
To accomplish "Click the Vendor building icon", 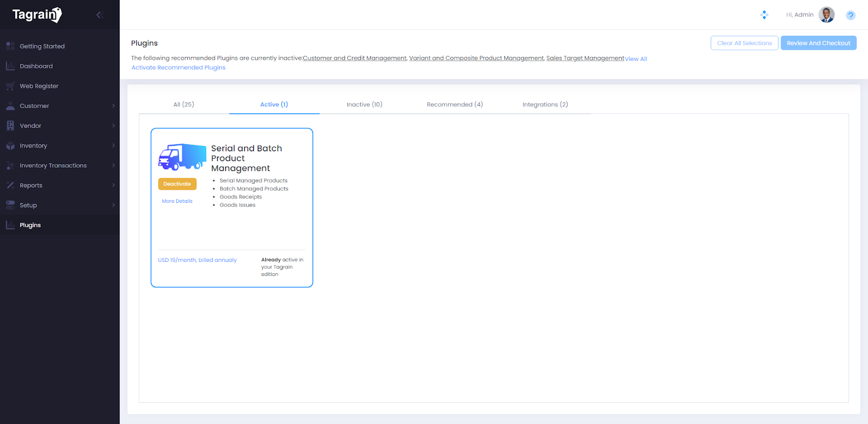I will coord(10,126).
